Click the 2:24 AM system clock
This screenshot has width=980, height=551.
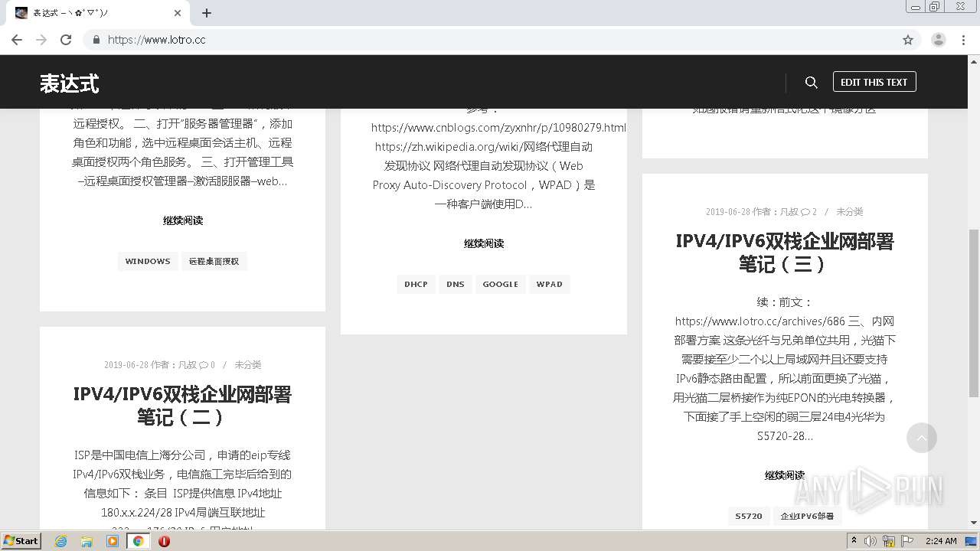(941, 541)
